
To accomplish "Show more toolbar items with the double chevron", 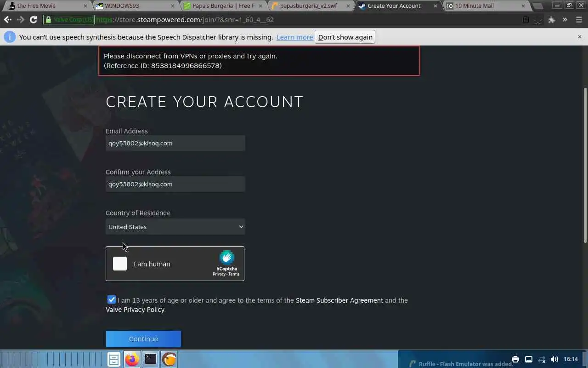I will (x=565, y=20).
